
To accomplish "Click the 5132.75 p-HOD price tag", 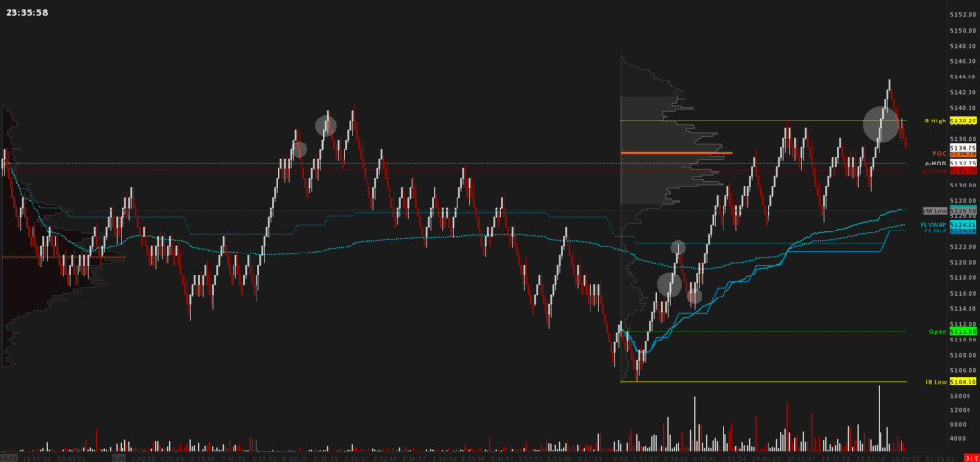I will point(963,163).
